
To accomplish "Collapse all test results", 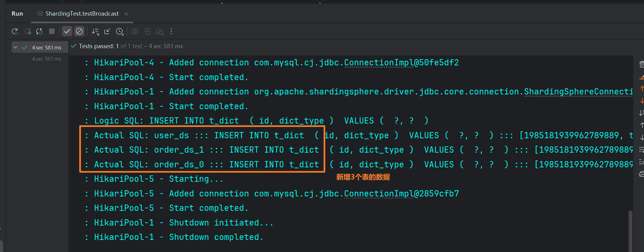I will [x=107, y=31].
